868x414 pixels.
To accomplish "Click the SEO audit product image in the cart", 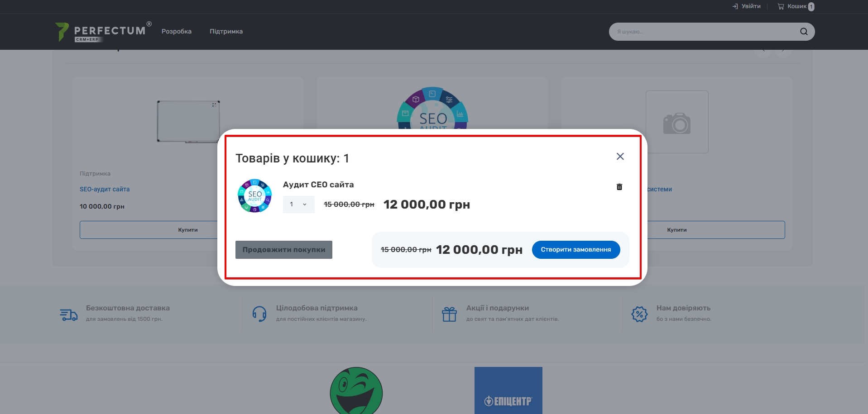I will pos(254,196).
